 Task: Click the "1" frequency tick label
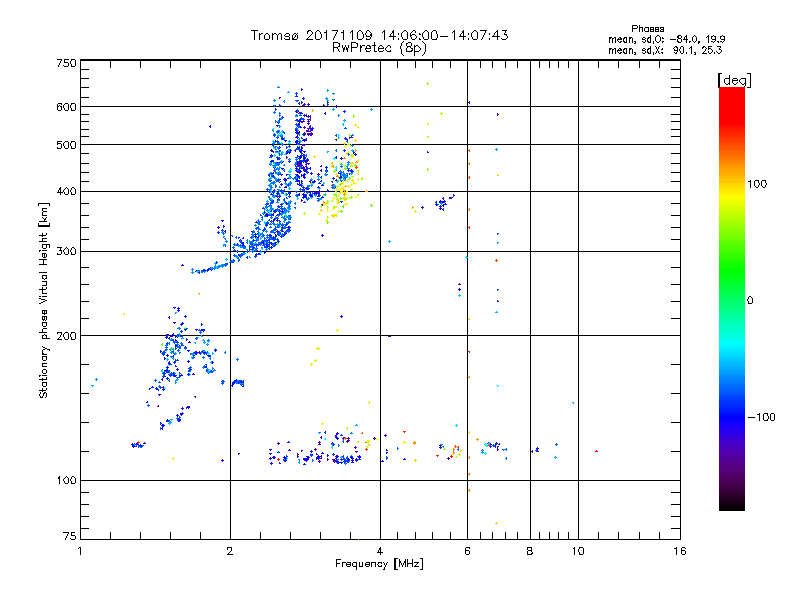pos(80,551)
